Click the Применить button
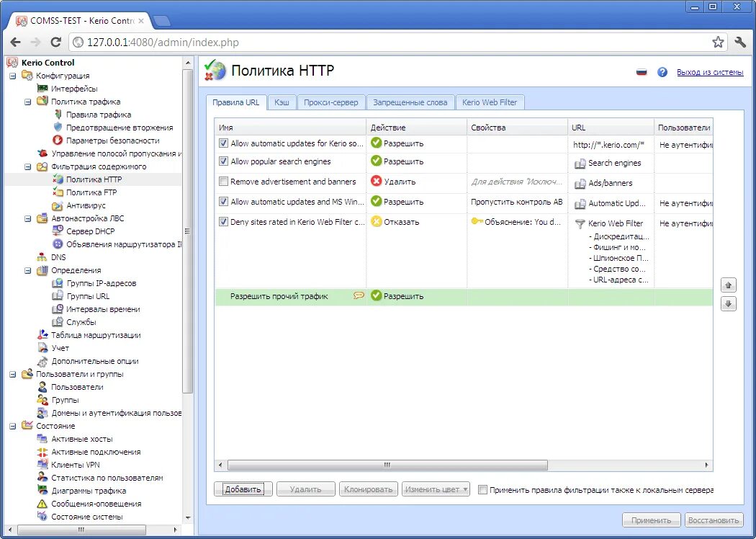This screenshot has height=539, width=756. [x=652, y=520]
